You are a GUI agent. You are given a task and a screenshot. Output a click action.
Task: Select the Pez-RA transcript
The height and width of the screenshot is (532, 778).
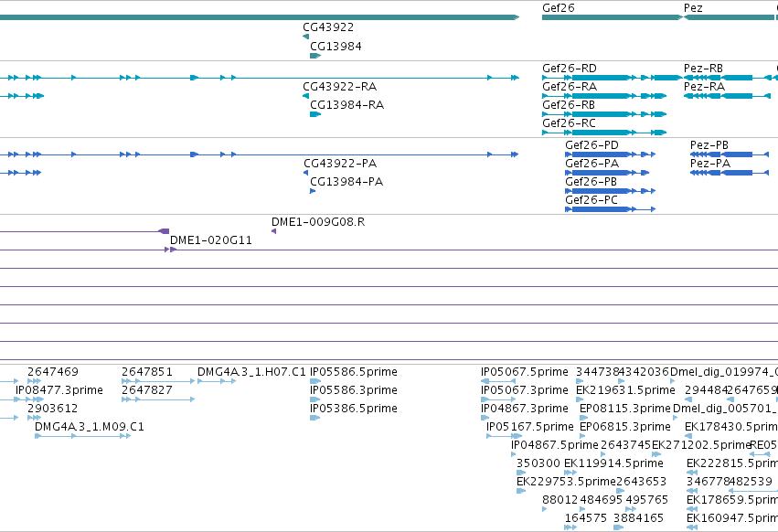coord(727,96)
